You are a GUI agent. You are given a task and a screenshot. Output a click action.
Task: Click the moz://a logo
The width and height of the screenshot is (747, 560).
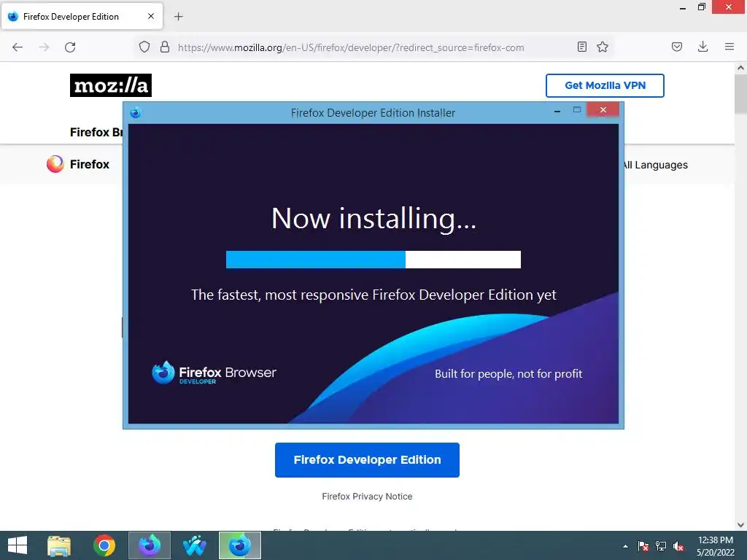[111, 85]
